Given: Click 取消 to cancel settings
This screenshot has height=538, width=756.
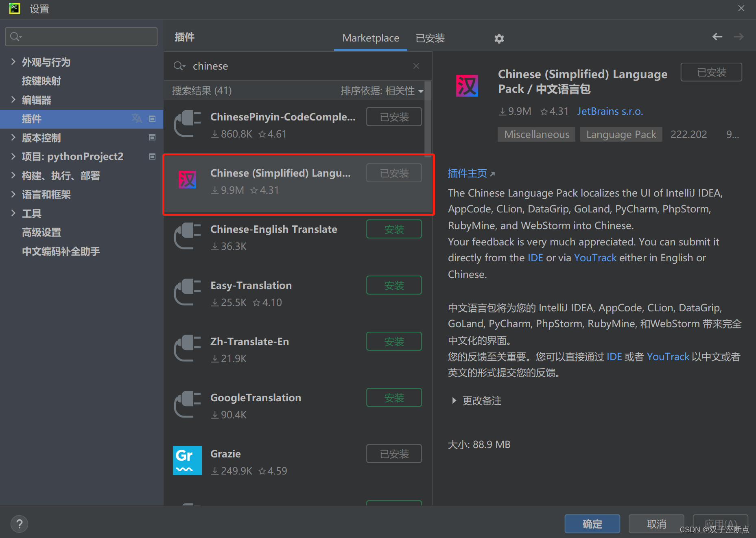Looking at the screenshot, I should pos(656,524).
